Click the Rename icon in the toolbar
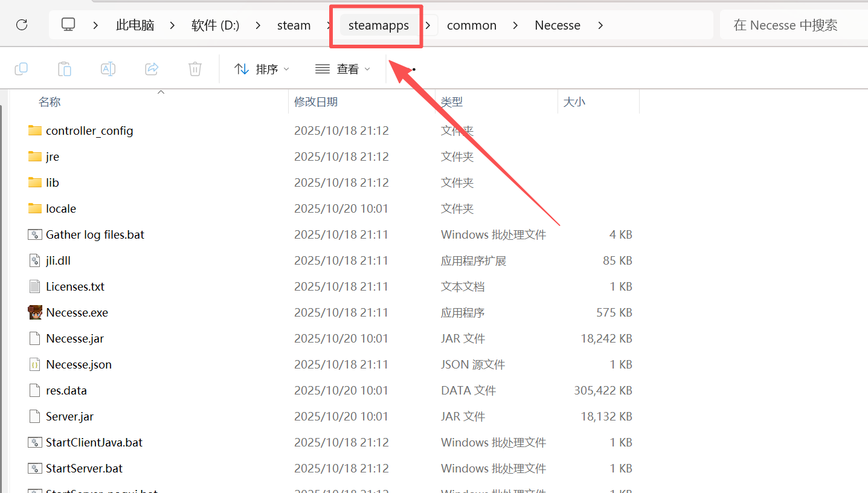The height and width of the screenshot is (493, 868). pos(108,69)
